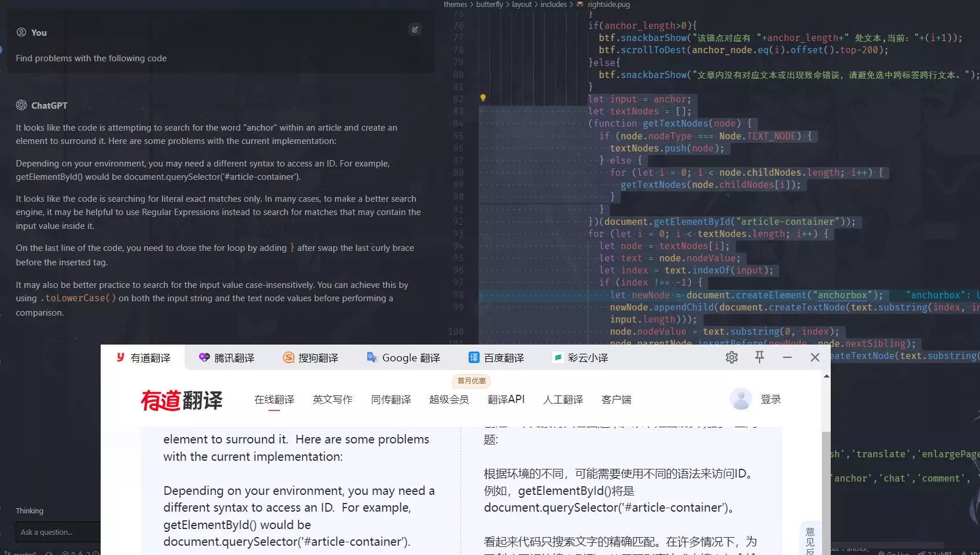Screen dimensions: 980x555
Task: Click the translator popup vertical scrollbar
Action: tap(826, 462)
